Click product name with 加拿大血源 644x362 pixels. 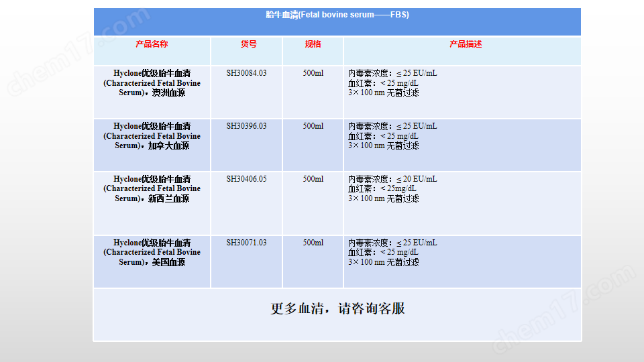click(152, 136)
